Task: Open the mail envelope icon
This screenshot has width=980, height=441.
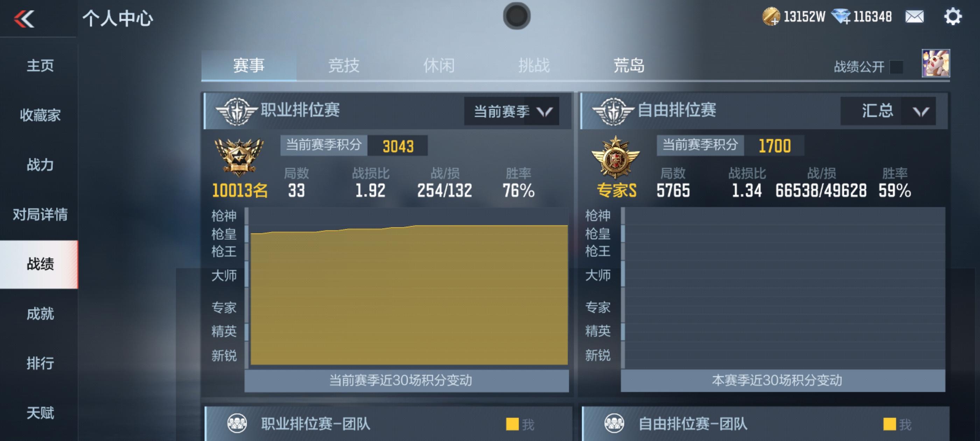Action: click(914, 17)
